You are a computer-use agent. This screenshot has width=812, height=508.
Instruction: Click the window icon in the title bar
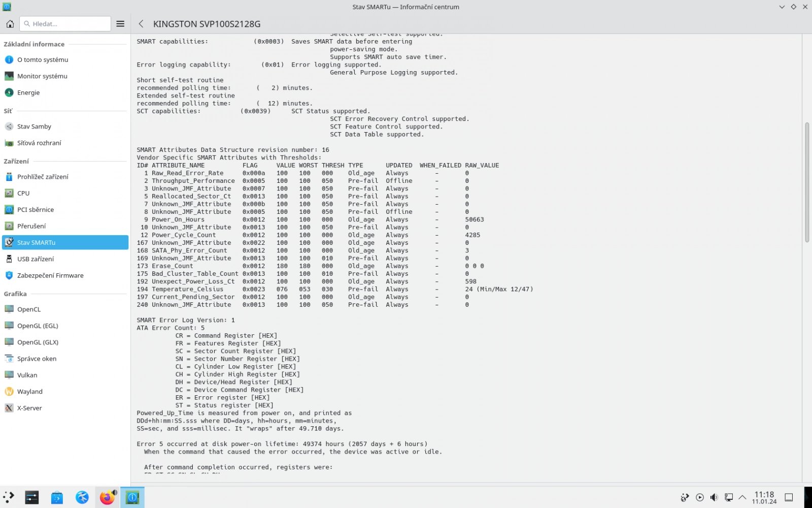click(7, 7)
